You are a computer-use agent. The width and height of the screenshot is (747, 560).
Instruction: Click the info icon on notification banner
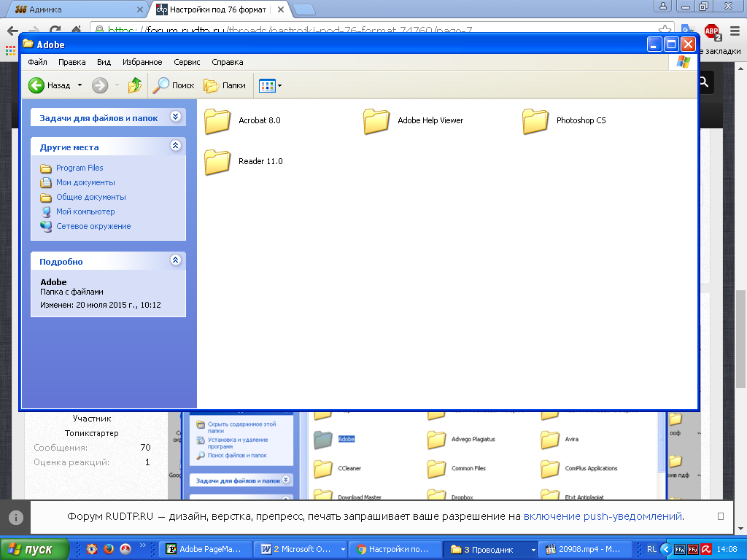[x=16, y=517]
